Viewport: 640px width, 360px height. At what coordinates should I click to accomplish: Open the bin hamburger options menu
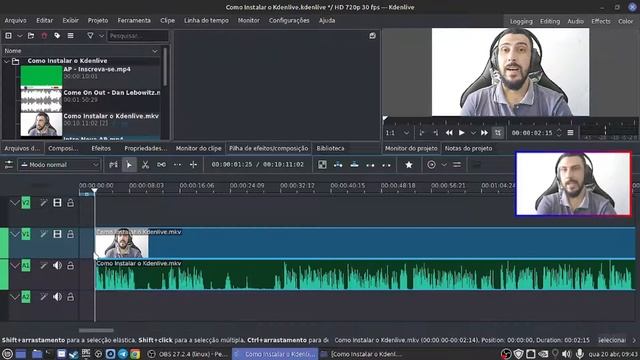(x=71, y=36)
